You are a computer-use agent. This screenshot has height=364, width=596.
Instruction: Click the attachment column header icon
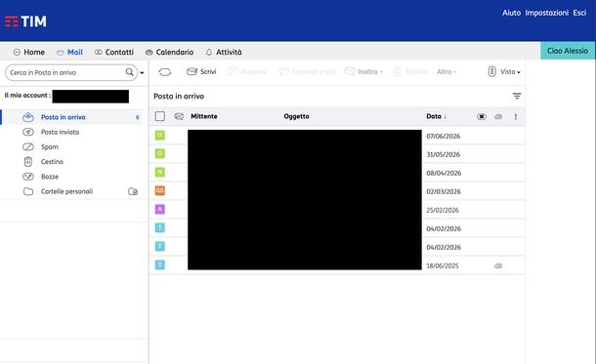point(498,116)
